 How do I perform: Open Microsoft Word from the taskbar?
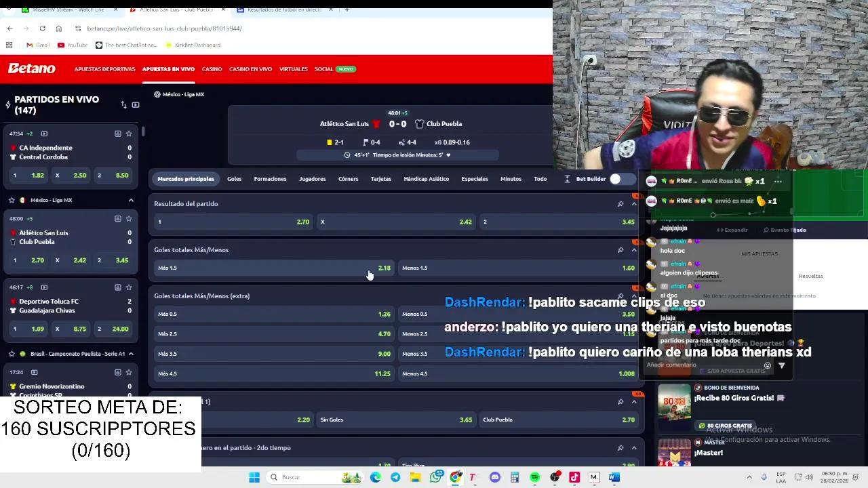click(x=614, y=477)
